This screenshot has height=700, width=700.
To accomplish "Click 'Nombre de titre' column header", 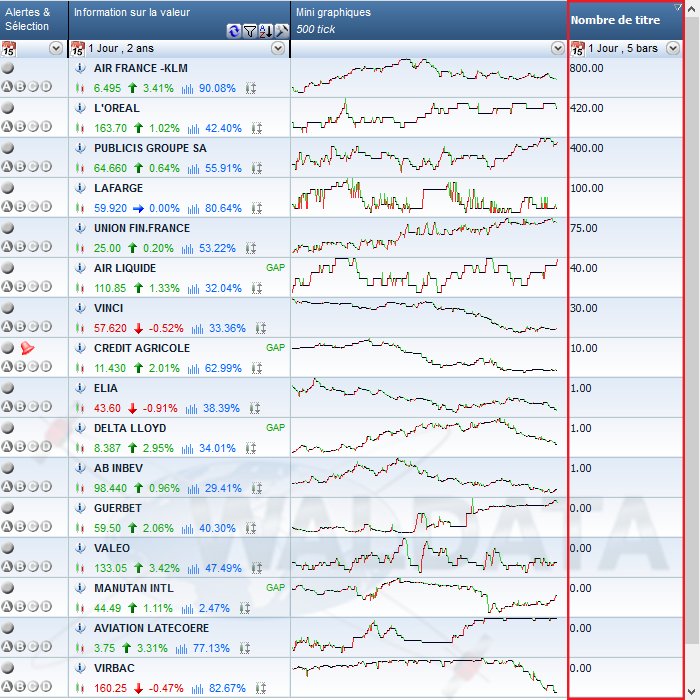I will tap(626, 21).
